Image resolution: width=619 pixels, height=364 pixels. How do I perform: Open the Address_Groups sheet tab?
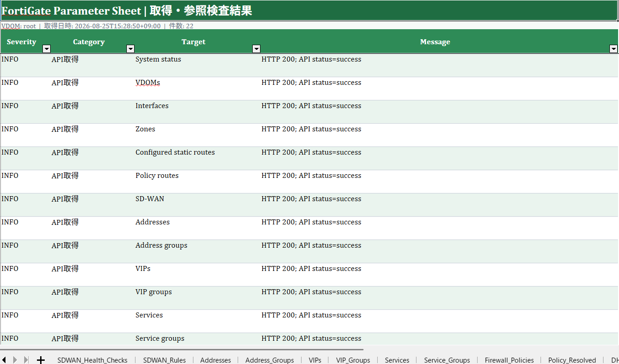pos(270,360)
